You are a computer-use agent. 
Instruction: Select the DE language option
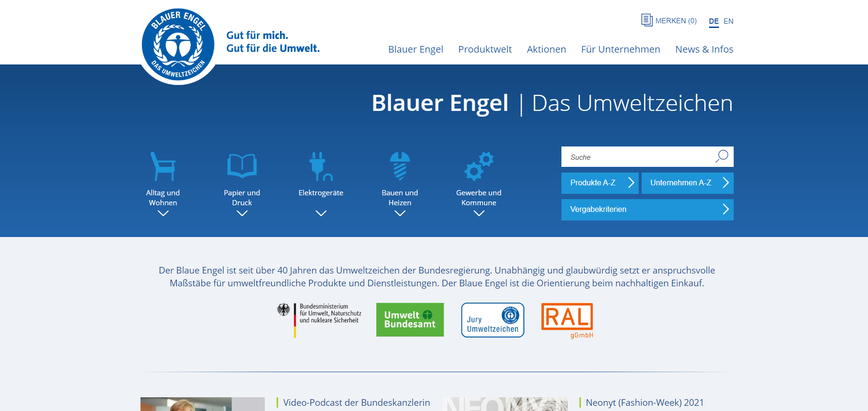[713, 21]
